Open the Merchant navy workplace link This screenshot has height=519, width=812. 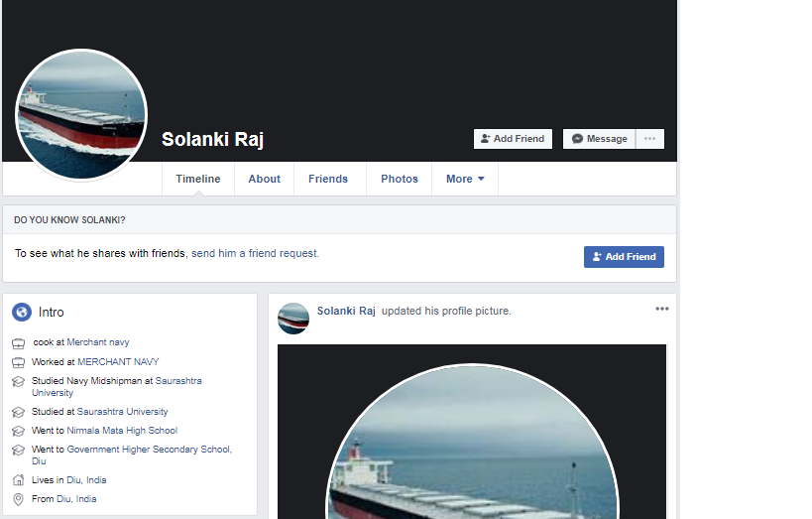click(98, 342)
